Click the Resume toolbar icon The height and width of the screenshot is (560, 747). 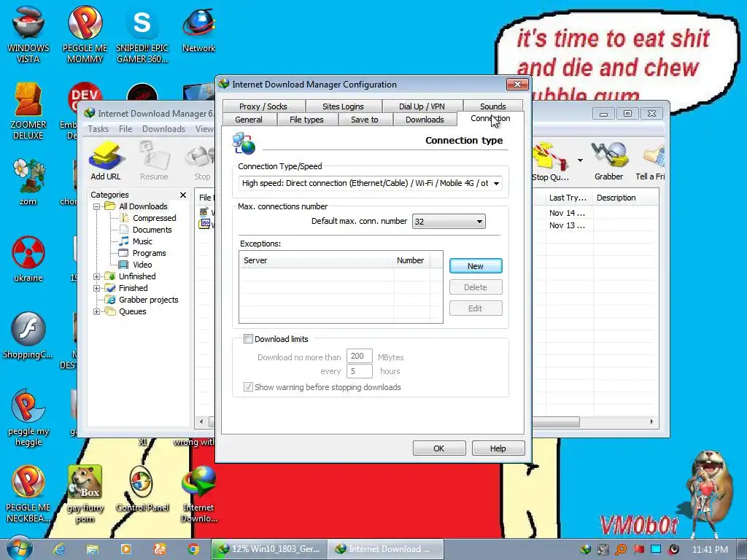click(154, 161)
